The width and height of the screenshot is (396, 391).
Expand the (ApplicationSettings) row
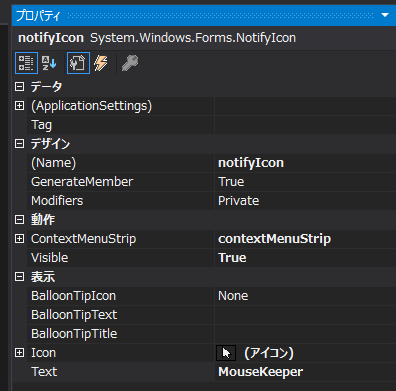coord(20,106)
